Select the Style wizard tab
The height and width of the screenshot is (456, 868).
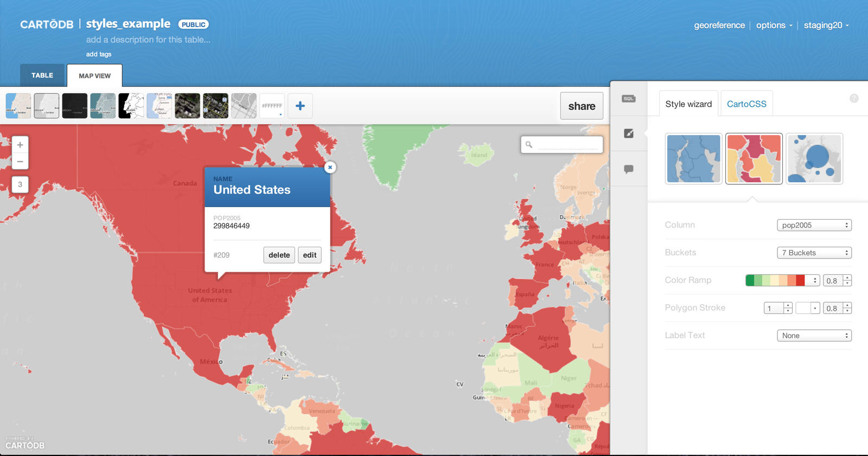click(x=688, y=104)
